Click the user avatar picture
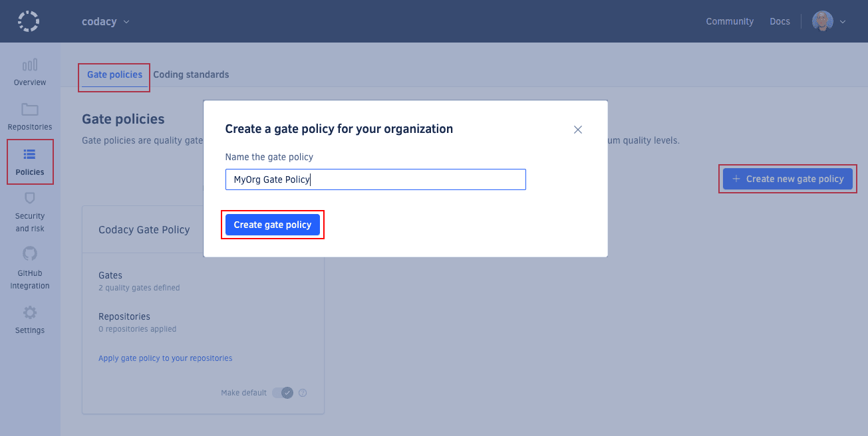The image size is (868, 436). tap(823, 21)
